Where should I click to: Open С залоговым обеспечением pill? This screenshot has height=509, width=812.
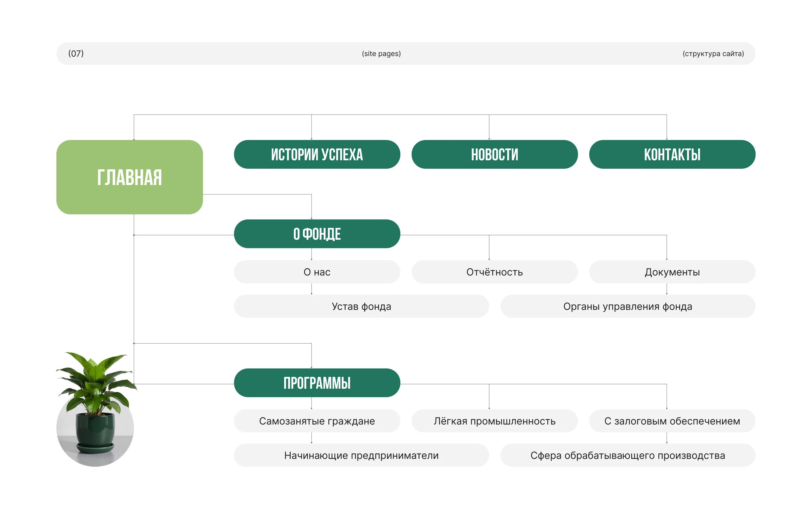[672, 421]
